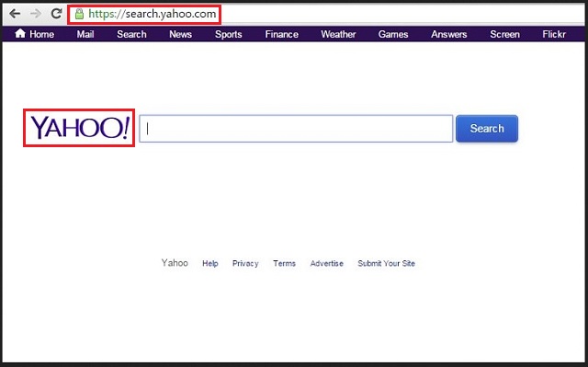
Task: Open the Weather page
Action: click(x=338, y=34)
